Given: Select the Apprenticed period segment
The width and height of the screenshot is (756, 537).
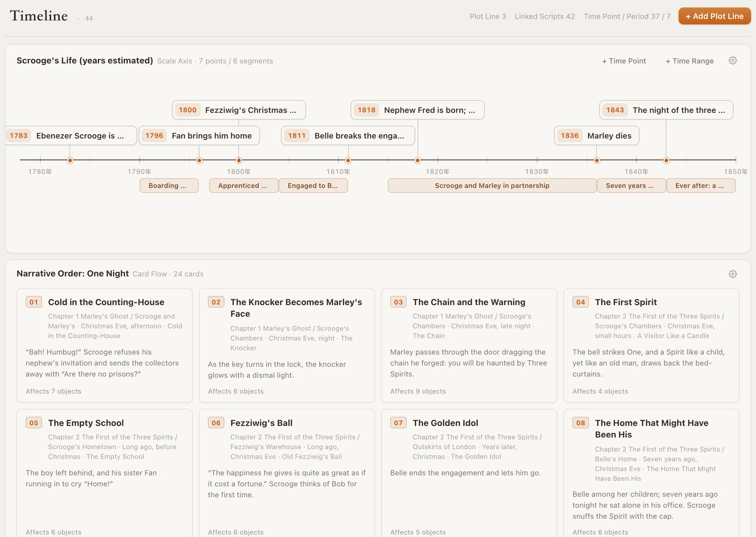Looking at the screenshot, I should pos(243,186).
